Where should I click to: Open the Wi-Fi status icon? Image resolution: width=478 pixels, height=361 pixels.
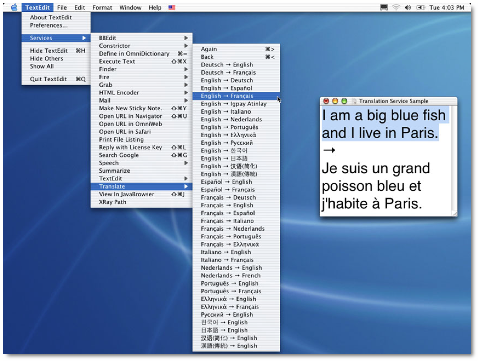(x=396, y=7)
